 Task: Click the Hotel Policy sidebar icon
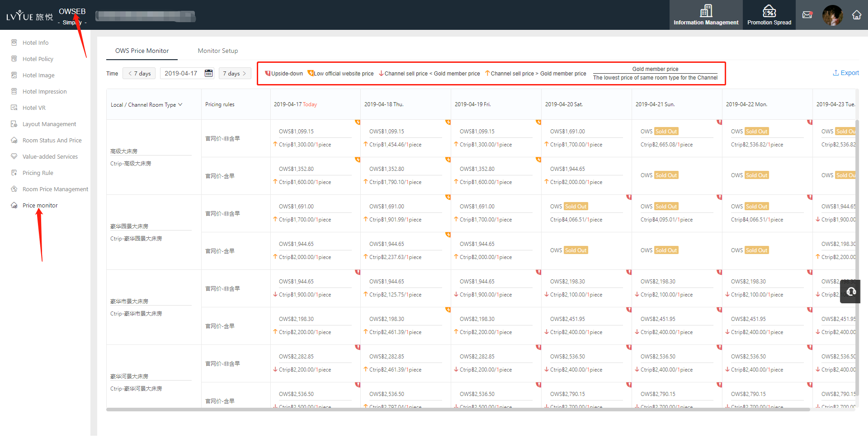pyautogui.click(x=14, y=59)
